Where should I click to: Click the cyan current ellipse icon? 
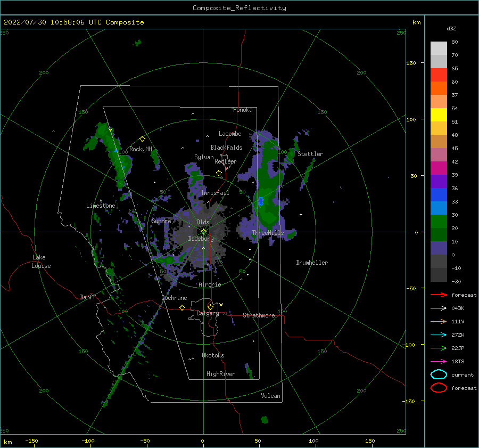coord(439,374)
